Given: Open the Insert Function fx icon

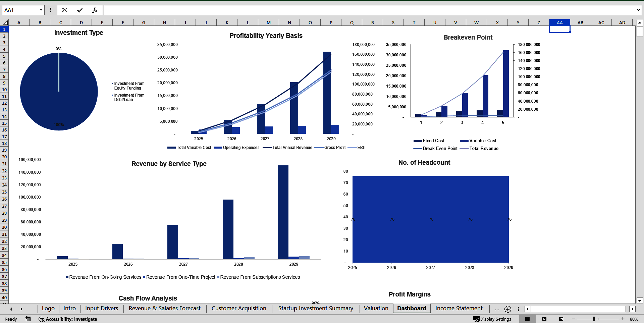Looking at the screenshot, I should pyautogui.click(x=95, y=10).
